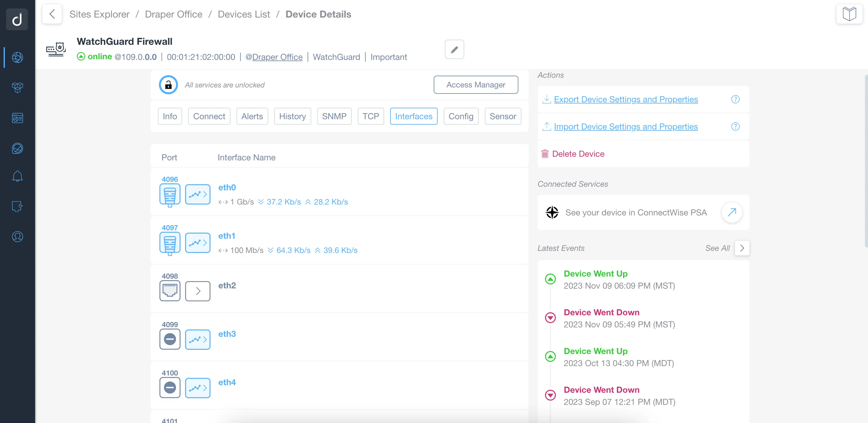Image resolution: width=868 pixels, height=423 pixels.
Task: Click the port 4099 disabled port icon
Action: 170,339
